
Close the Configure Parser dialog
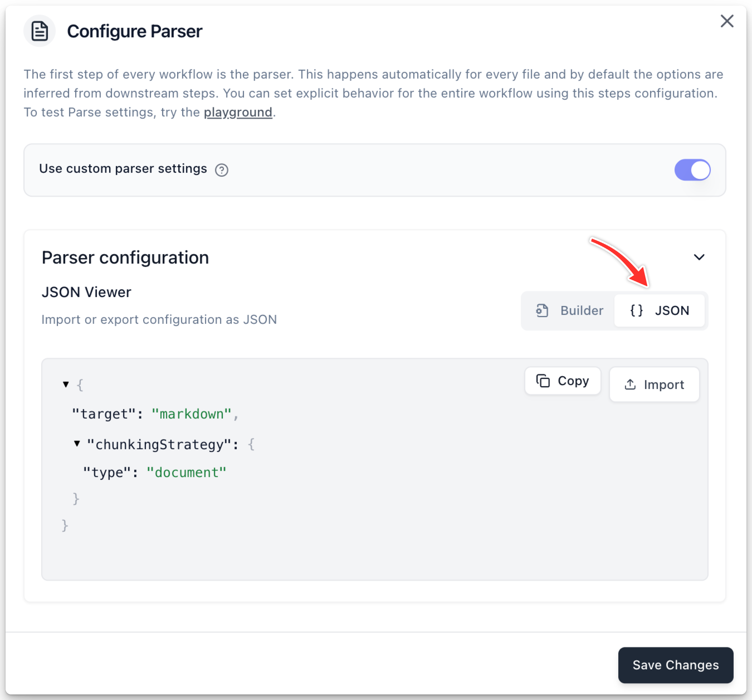(x=726, y=21)
